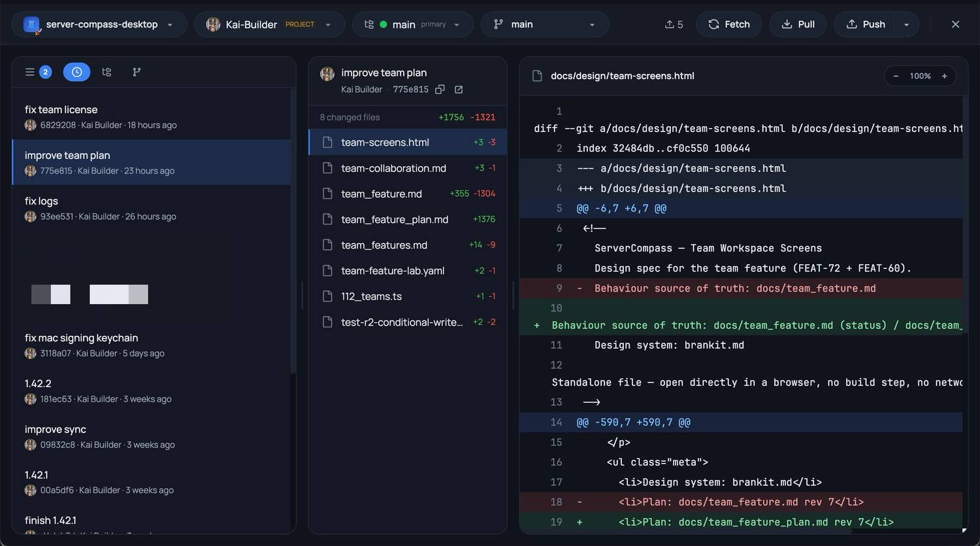Click removed line 18 'team_feature.md rev 7'

(741, 502)
